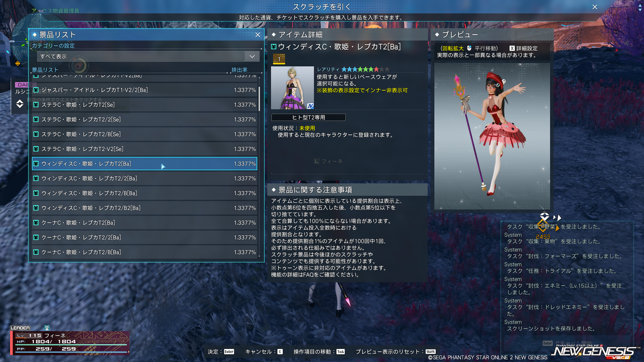
Task: Select the highlighted ウィンディスC・歌姫・レプカT2[Ba] row
Action: pyautogui.click(x=145, y=164)
